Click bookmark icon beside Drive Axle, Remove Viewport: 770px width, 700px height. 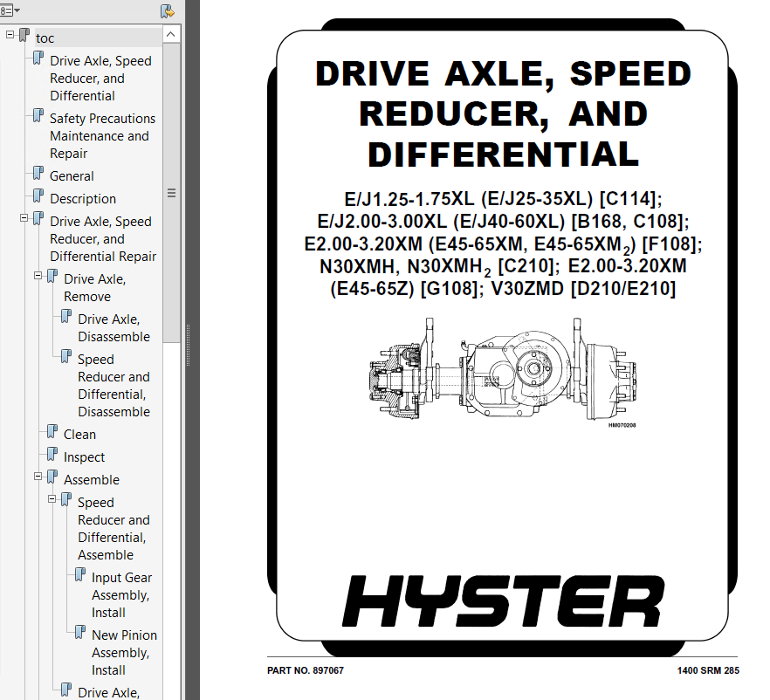(52, 276)
